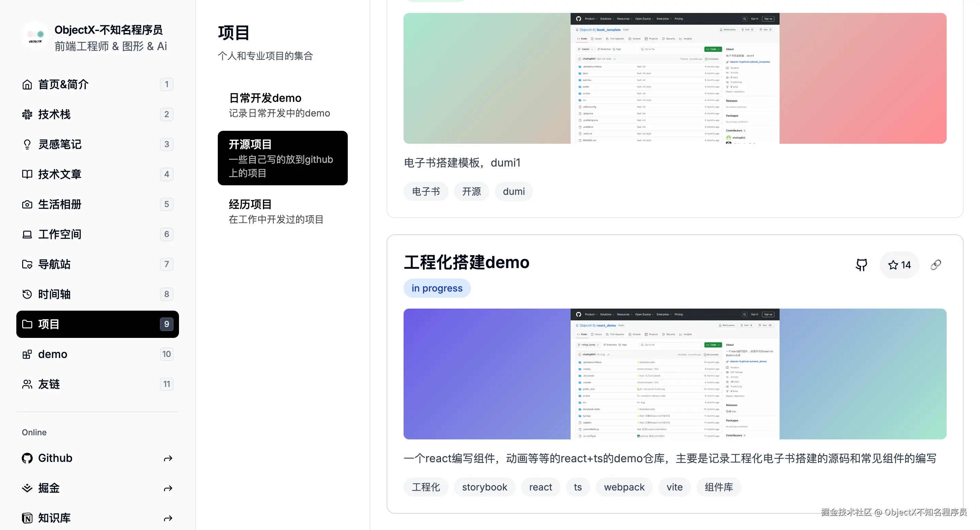This screenshot has height=530, width=980.
Task: Select 开源项目 category
Action: point(282,158)
